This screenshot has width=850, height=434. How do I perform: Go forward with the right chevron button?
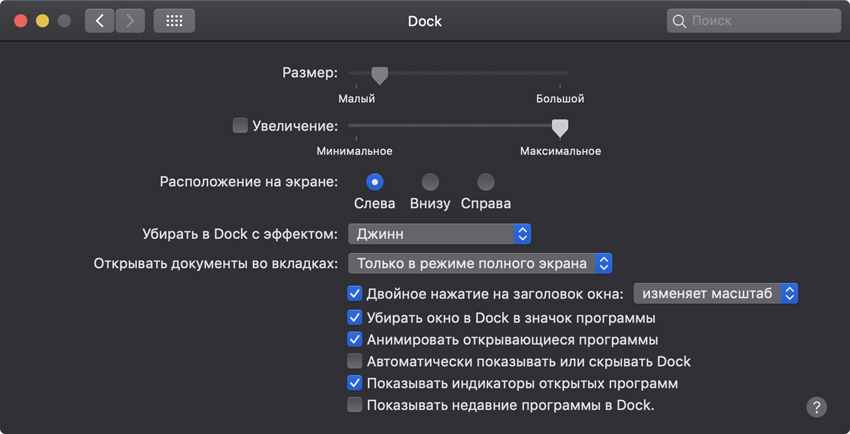pos(131,21)
